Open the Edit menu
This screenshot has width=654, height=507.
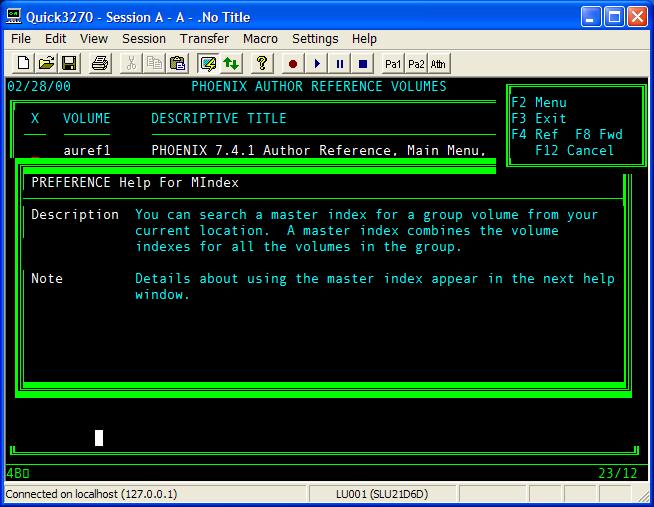click(55, 39)
